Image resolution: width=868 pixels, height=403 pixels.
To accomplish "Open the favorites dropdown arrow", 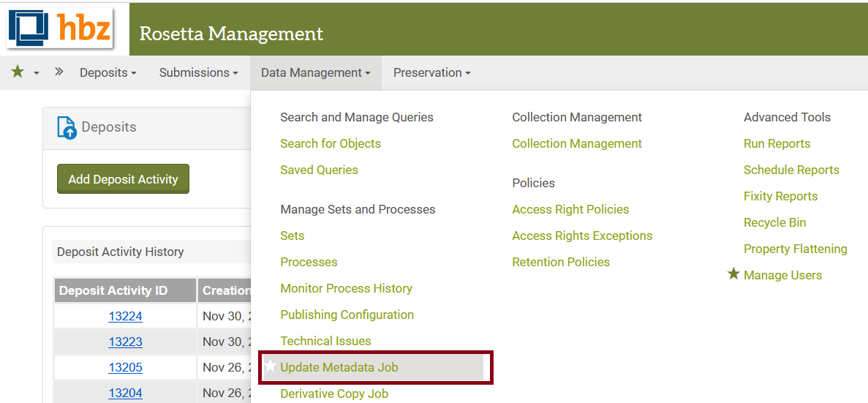I will [37, 73].
